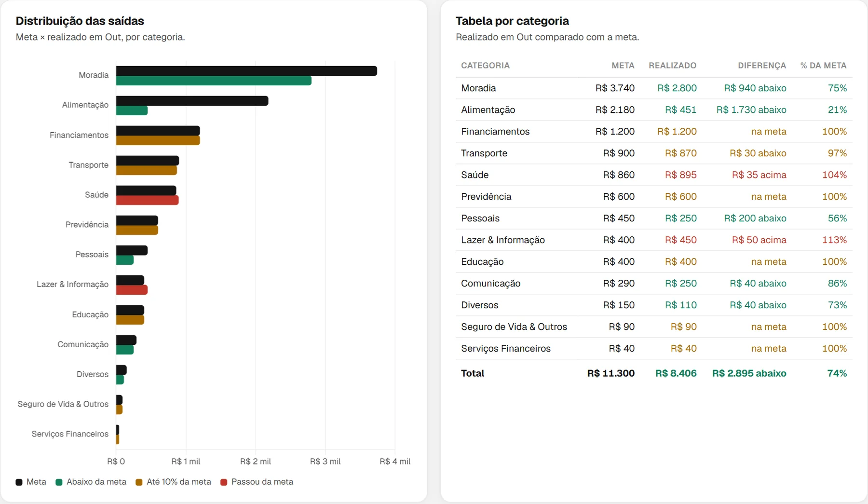Click the Previdência orange realized bar
Screen dimensions: 868x504
point(137,230)
